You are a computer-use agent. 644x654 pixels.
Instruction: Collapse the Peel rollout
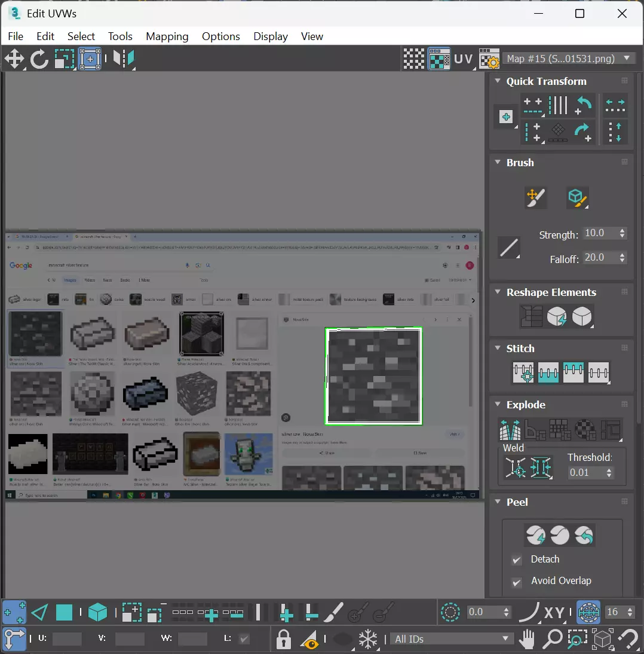click(x=497, y=502)
